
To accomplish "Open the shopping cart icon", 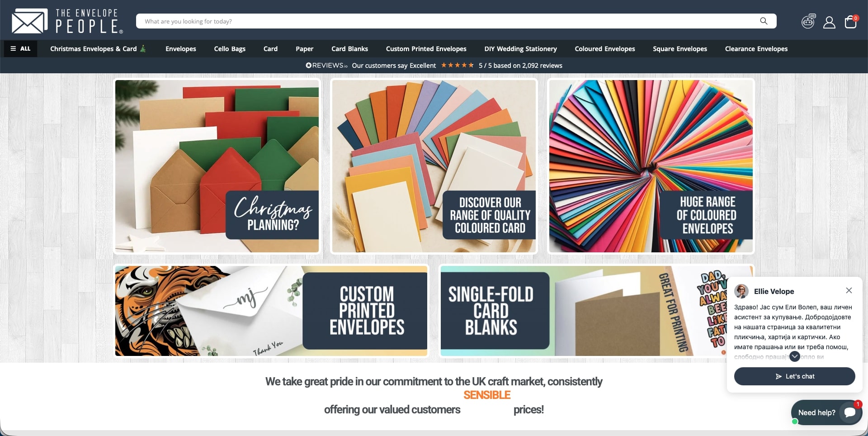I will coord(851,22).
